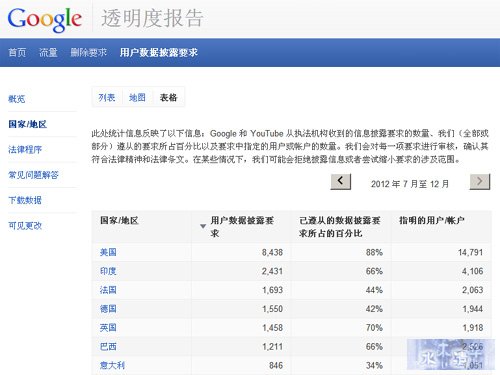Click the 4,106 accounts cell
500x375 pixels.
click(x=472, y=271)
